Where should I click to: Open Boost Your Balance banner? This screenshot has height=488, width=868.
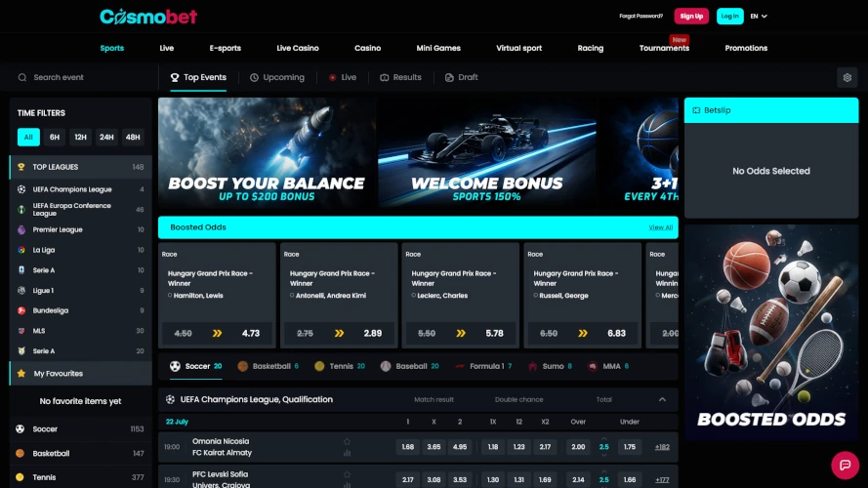[x=267, y=153]
